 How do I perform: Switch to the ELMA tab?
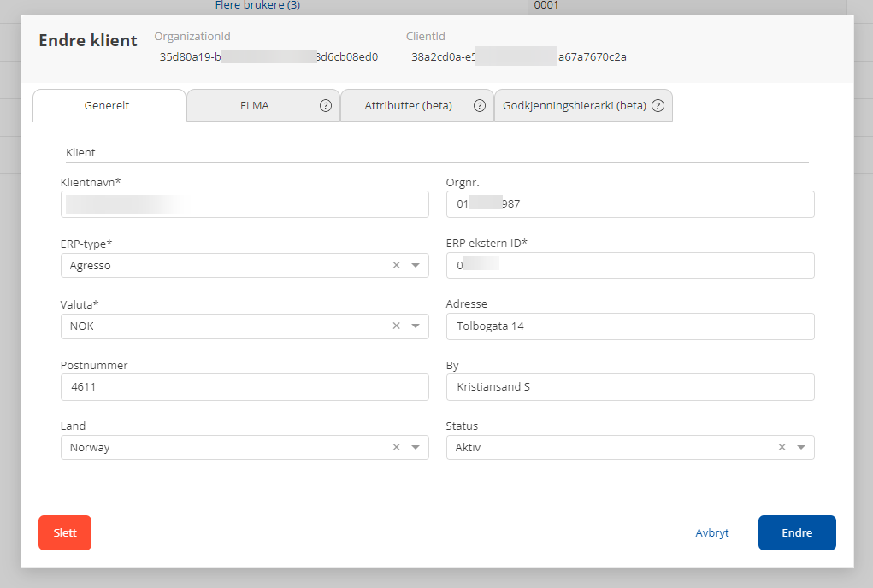pyautogui.click(x=254, y=106)
